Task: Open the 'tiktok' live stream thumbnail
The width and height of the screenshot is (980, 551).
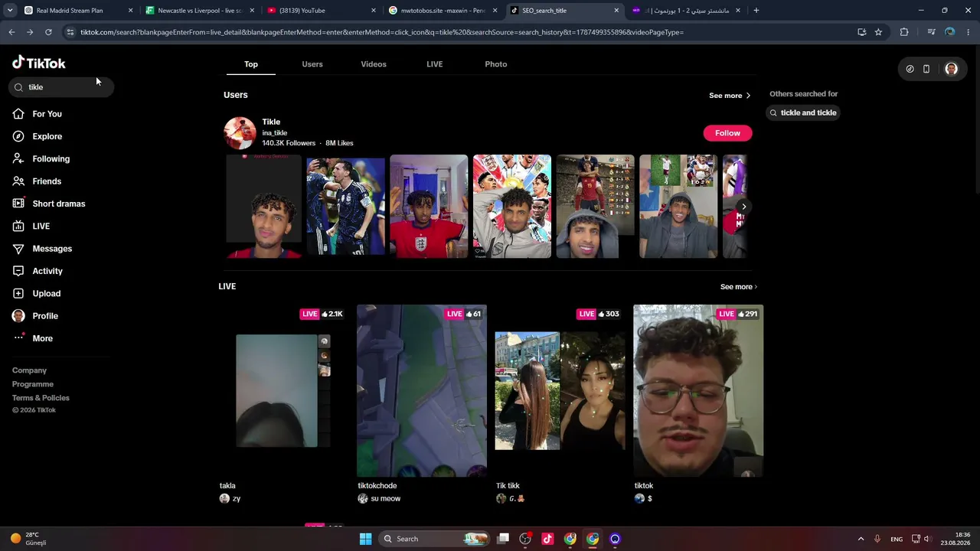Action: [x=698, y=390]
